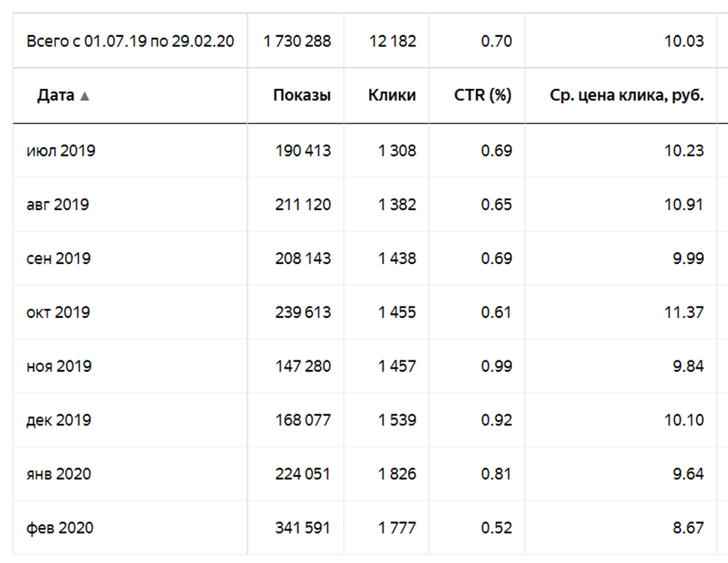Select the авг 2019 row
This screenshot has width=728, height=563.
coord(58,205)
